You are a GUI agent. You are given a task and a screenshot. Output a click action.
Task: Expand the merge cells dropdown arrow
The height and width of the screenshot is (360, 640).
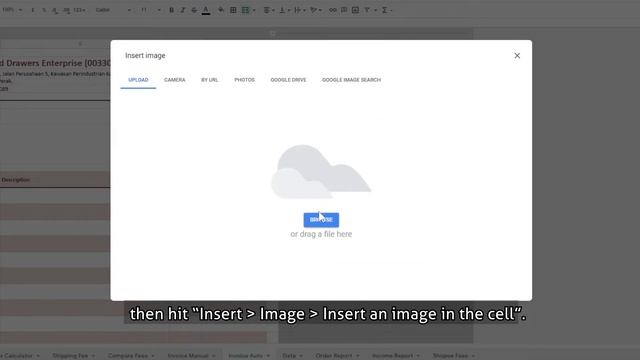pos(254,10)
